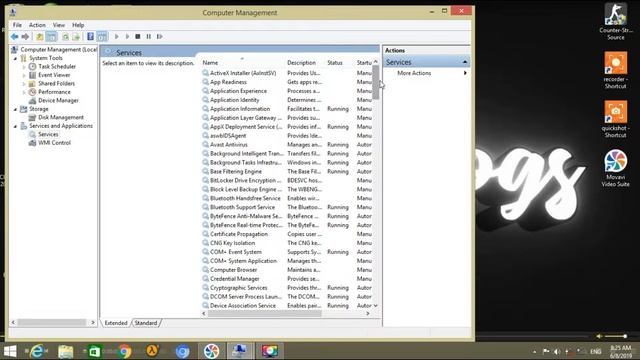Switch to the Extended tab
Image resolution: width=640 pixels, height=360 pixels.
116,323
